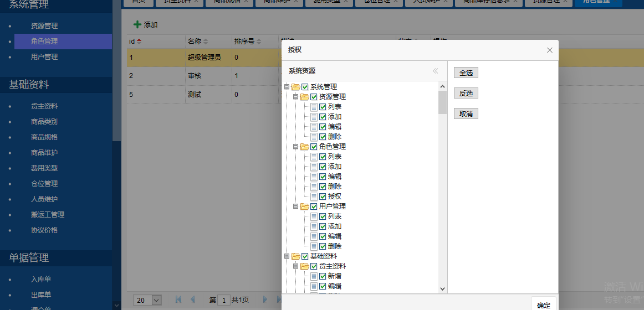Collapse the 资源管理 tree node
Screen dimensions: 644x310
pyautogui.click(x=295, y=97)
